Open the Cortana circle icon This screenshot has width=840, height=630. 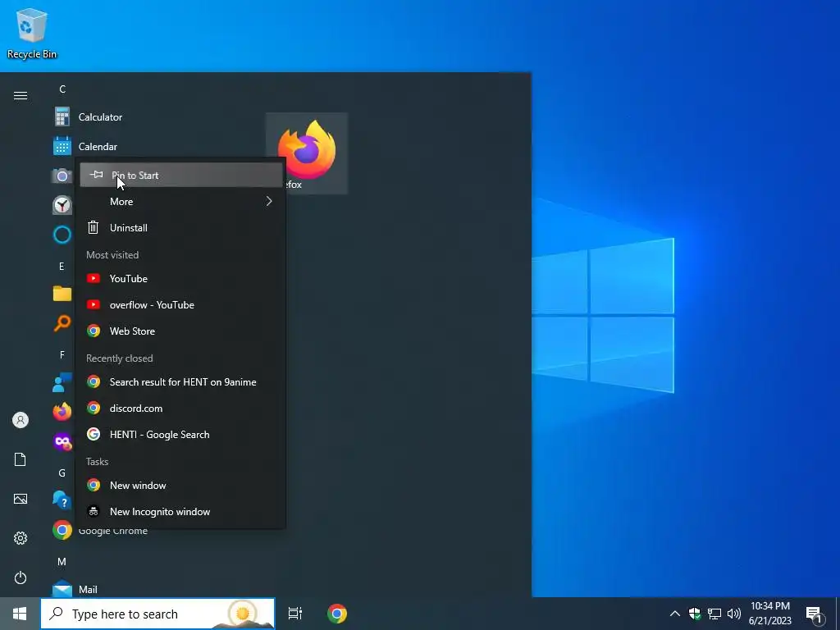tap(62, 235)
